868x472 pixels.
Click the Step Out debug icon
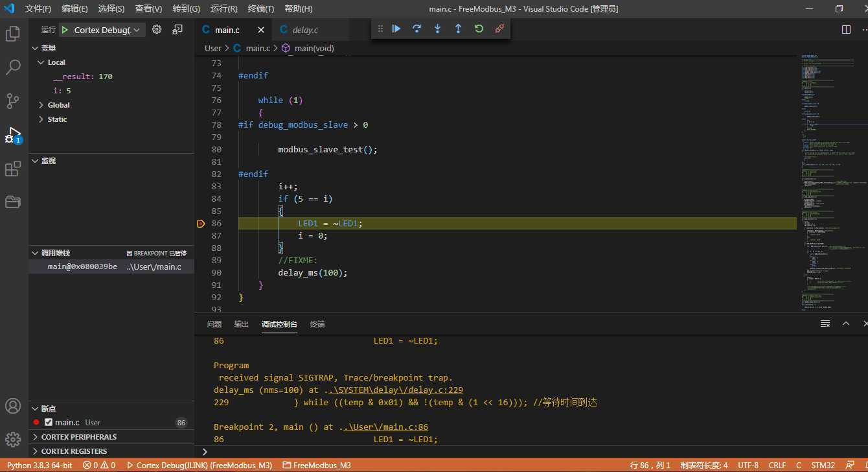(x=458, y=29)
